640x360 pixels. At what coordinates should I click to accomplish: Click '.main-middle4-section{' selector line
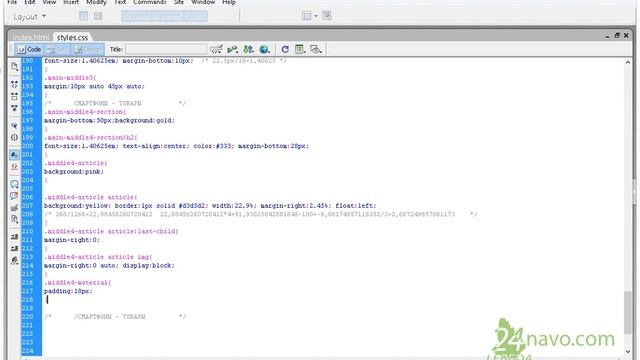tap(85, 112)
